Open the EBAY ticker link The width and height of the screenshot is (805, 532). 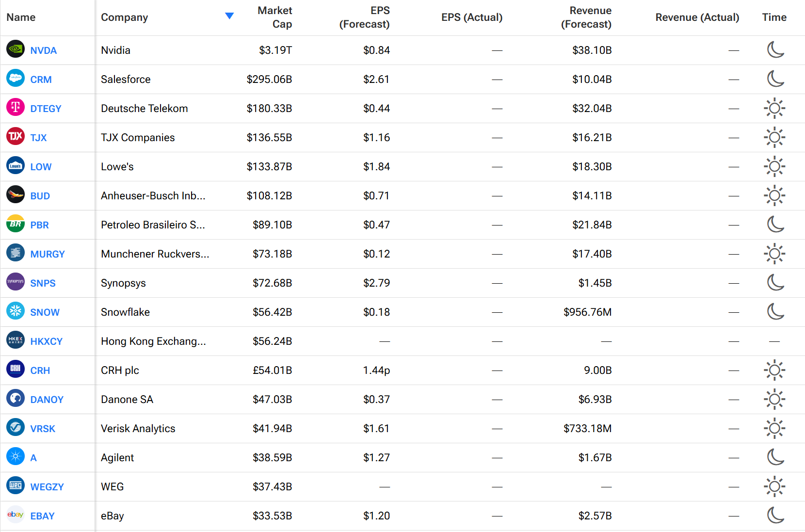(43, 516)
